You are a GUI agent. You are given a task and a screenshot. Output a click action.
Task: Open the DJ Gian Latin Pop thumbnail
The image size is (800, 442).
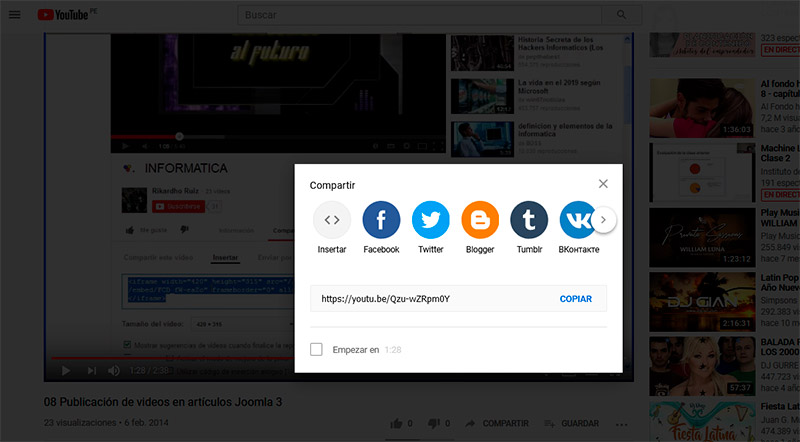(x=702, y=302)
